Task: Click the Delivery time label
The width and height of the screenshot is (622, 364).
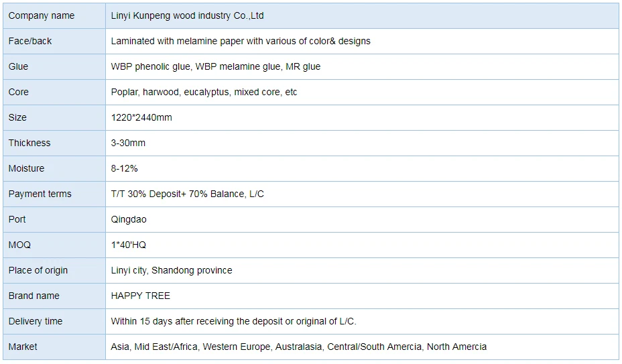Action: (36, 321)
